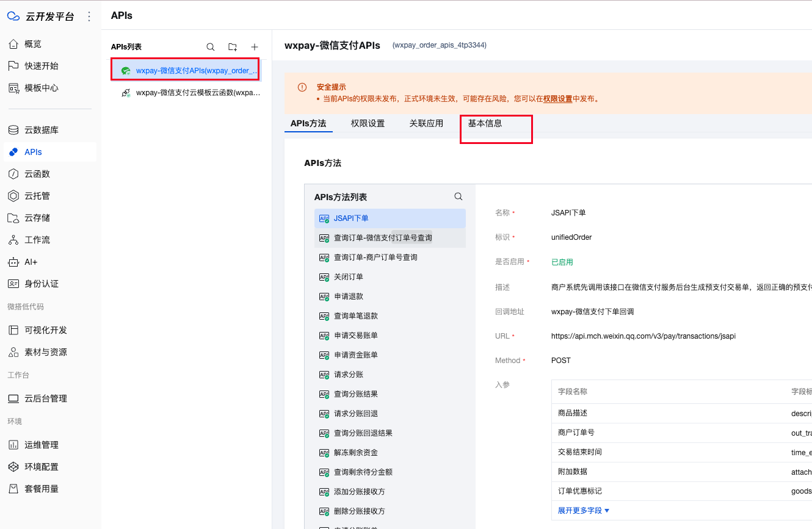Select the 申请交易账单 method
Viewport: 812px width, 529px height.
pos(390,336)
